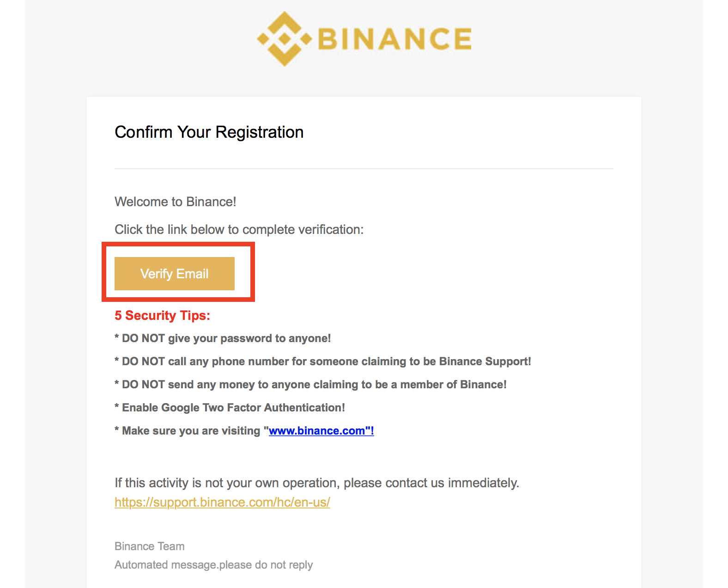Click the password security tip line

pyautogui.click(x=223, y=338)
